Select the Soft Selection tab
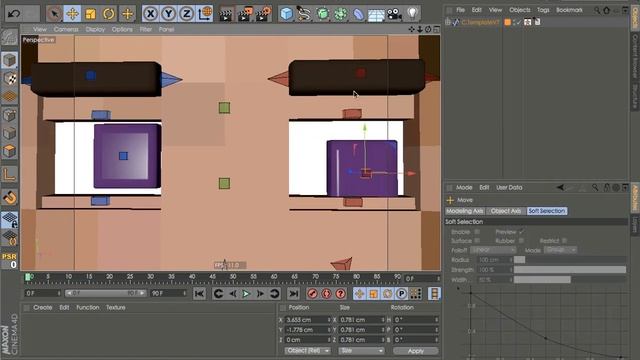 [x=547, y=211]
